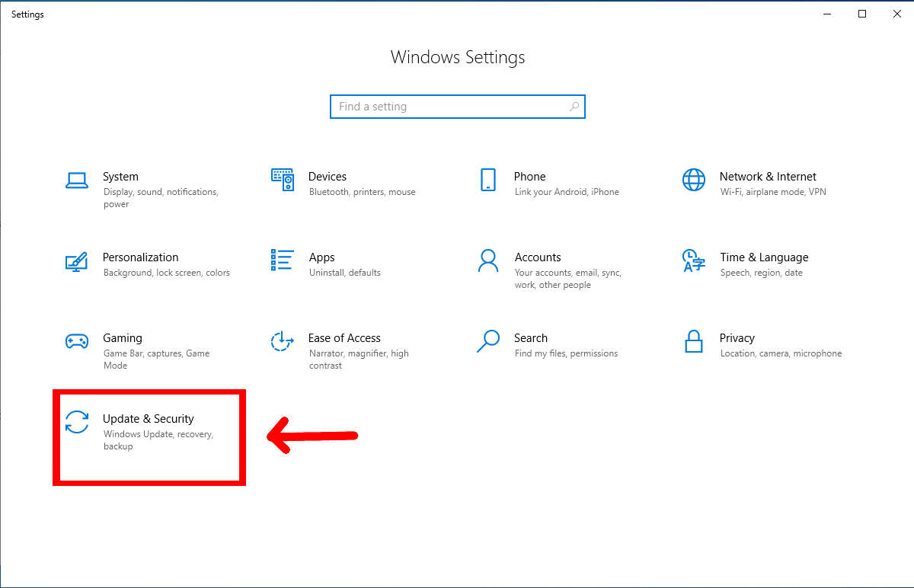This screenshot has width=914, height=588.
Task: Open the 'Gaming' category title
Action: pos(123,338)
